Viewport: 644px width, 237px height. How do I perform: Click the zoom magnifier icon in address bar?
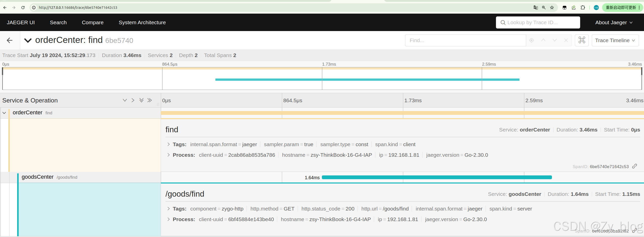544,8
